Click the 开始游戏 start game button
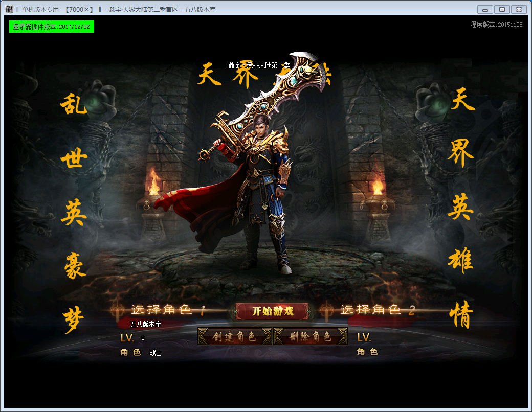The height and width of the screenshot is (412, 532). (x=273, y=311)
